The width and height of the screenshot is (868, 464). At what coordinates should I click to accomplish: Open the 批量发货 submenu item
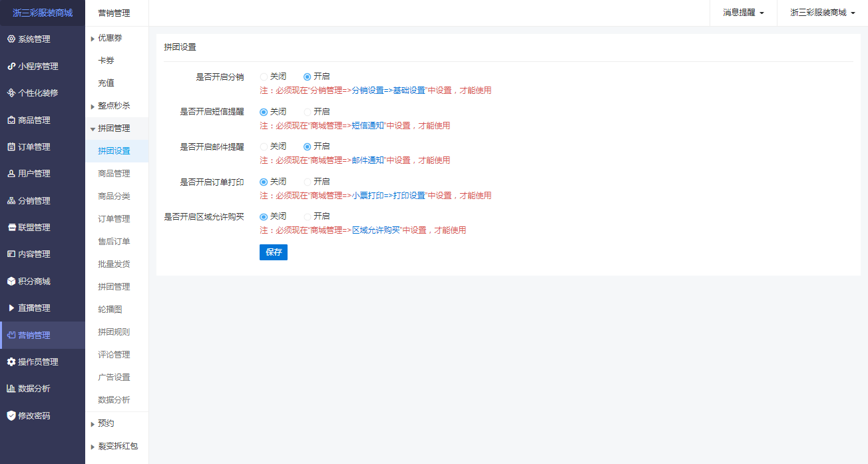click(x=116, y=264)
